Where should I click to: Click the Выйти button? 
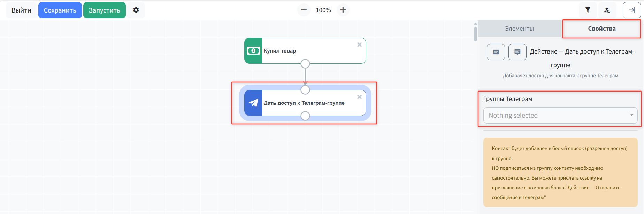(x=21, y=10)
